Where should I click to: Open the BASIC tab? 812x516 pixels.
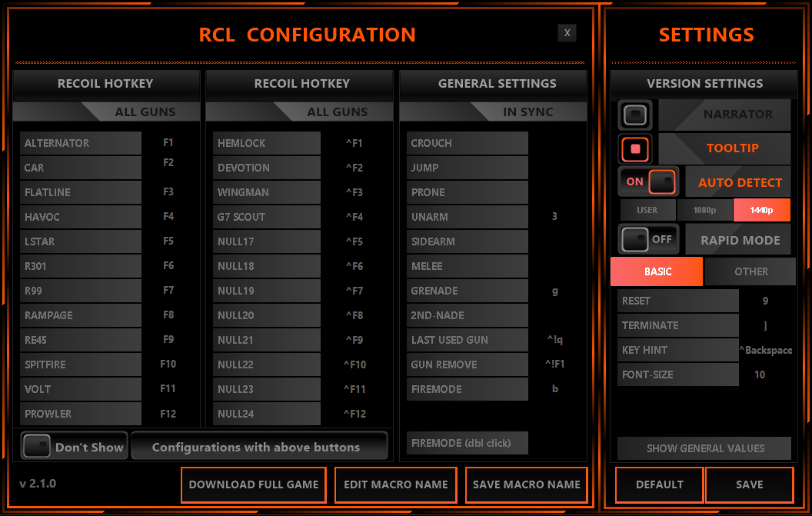click(x=657, y=271)
